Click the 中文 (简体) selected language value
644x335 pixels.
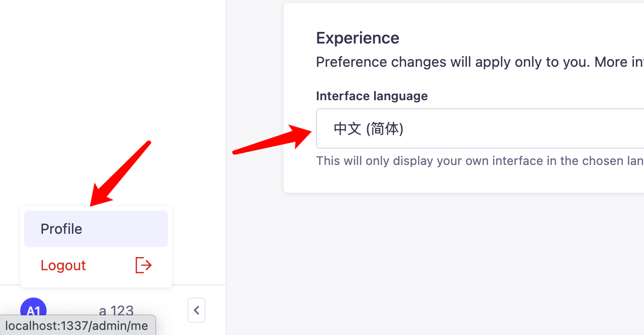(x=369, y=129)
